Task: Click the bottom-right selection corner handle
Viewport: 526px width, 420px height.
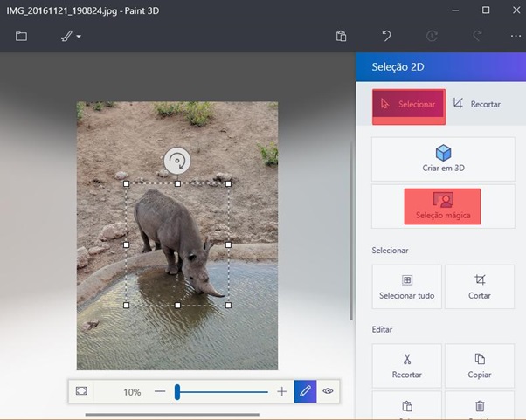Action: [x=228, y=305]
